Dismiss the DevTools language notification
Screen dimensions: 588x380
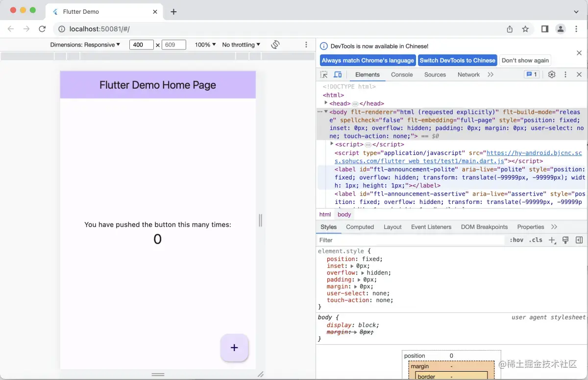pos(579,53)
